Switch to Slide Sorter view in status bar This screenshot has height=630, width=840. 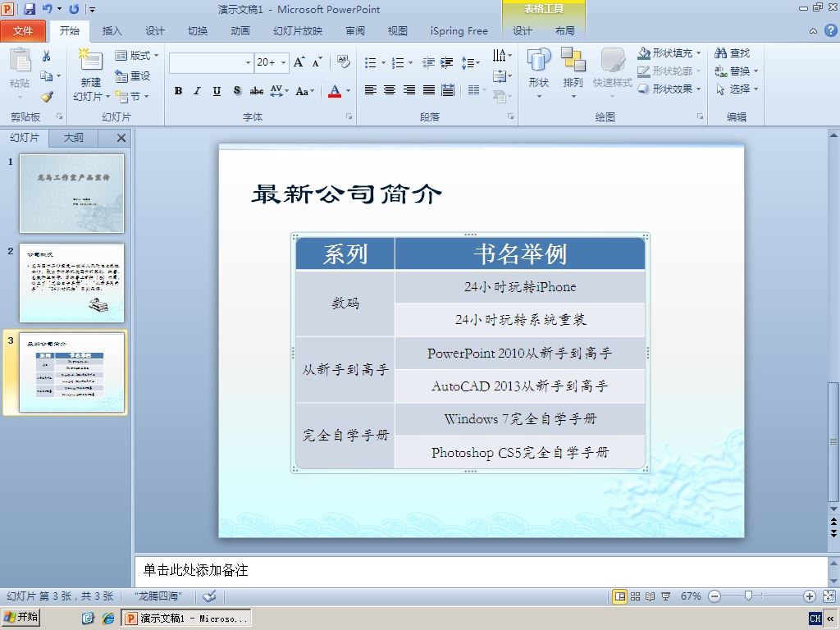(636, 596)
